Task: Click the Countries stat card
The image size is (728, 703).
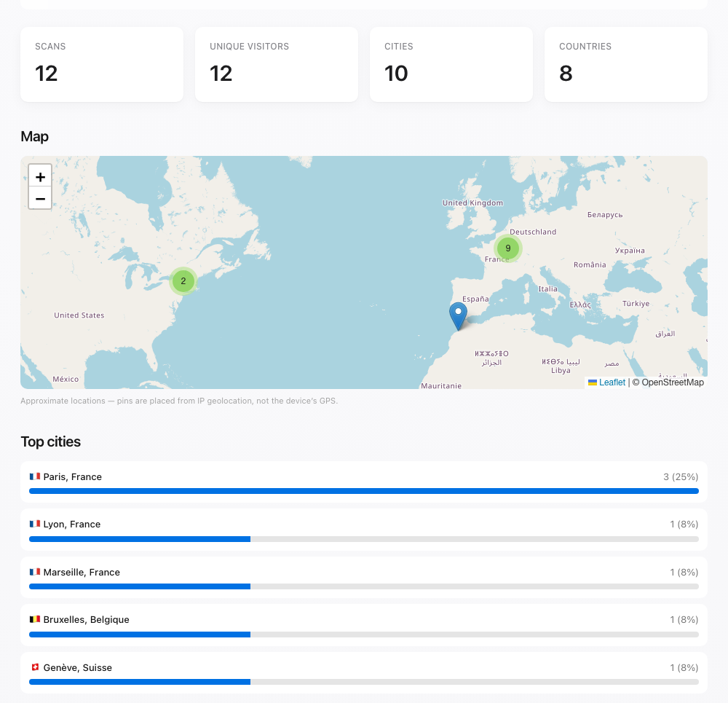Action: point(626,64)
